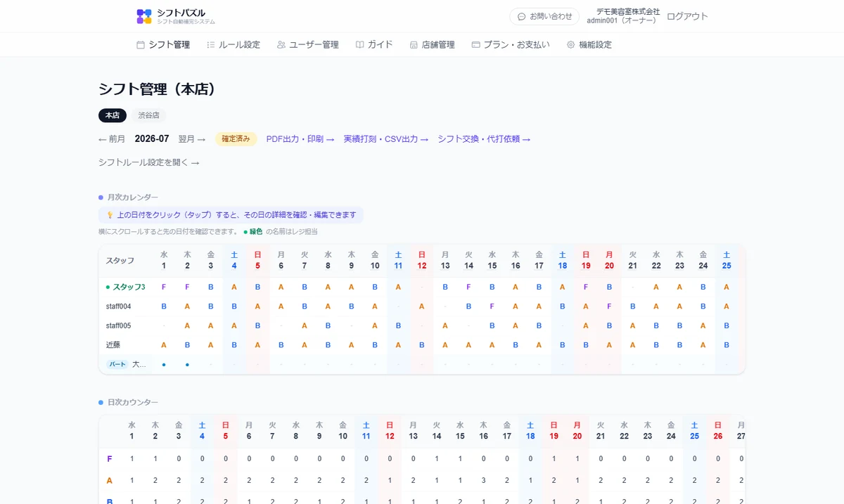
Task: Click the blue dot on day 1 in パート row
Action: point(164,365)
